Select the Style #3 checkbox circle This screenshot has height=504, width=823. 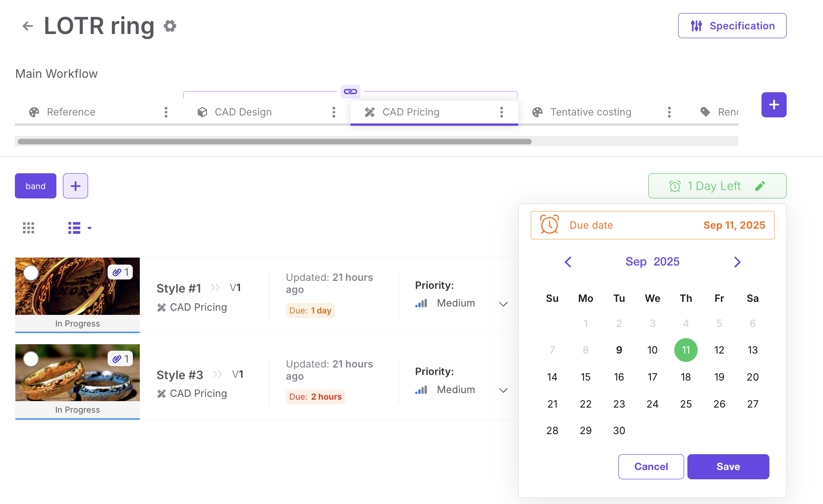click(31, 359)
